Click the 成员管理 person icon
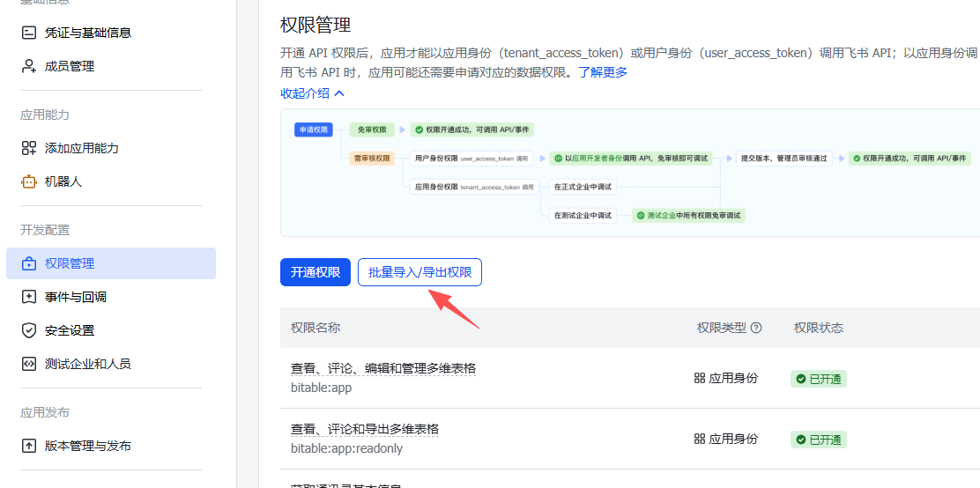The width and height of the screenshot is (980, 488). [x=29, y=66]
